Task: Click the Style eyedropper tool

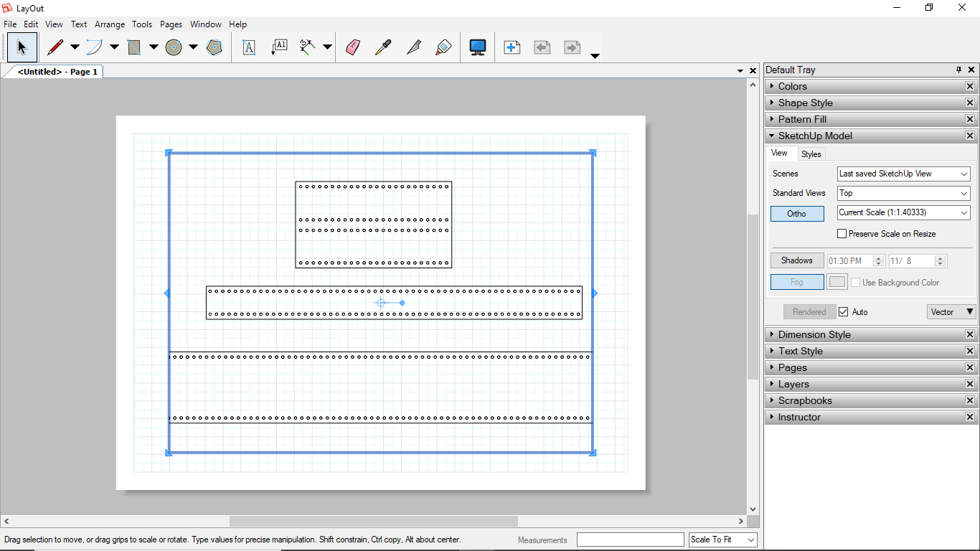Action: point(383,47)
